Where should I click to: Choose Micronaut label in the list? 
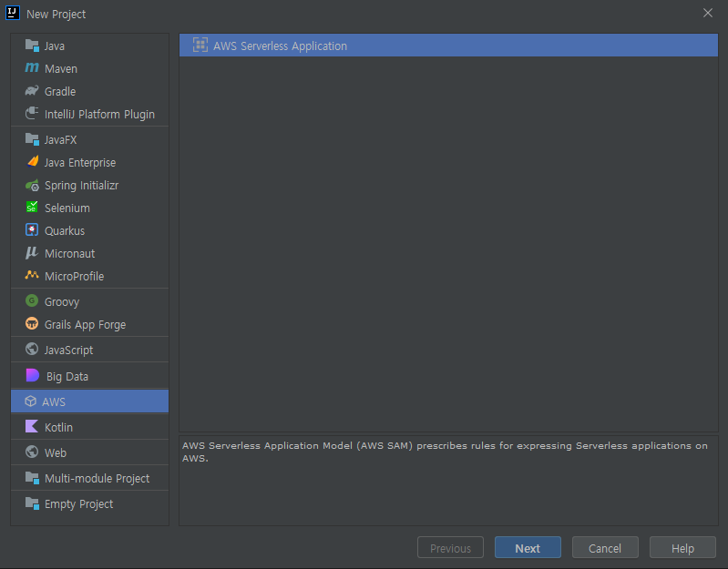point(69,253)
